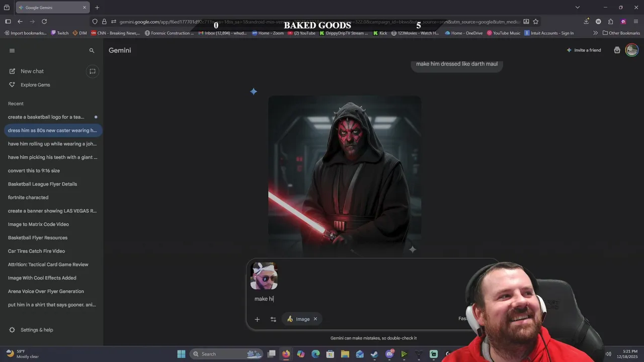Open chat 'Basketball League Flyer Details'
Screen dimensions: 644x362
pos(42,184)
